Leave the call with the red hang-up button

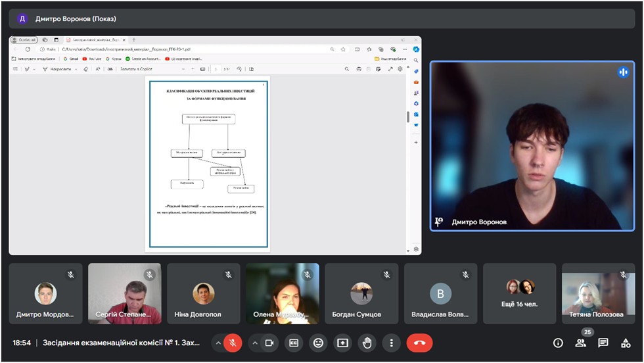(x=419, y=343)
